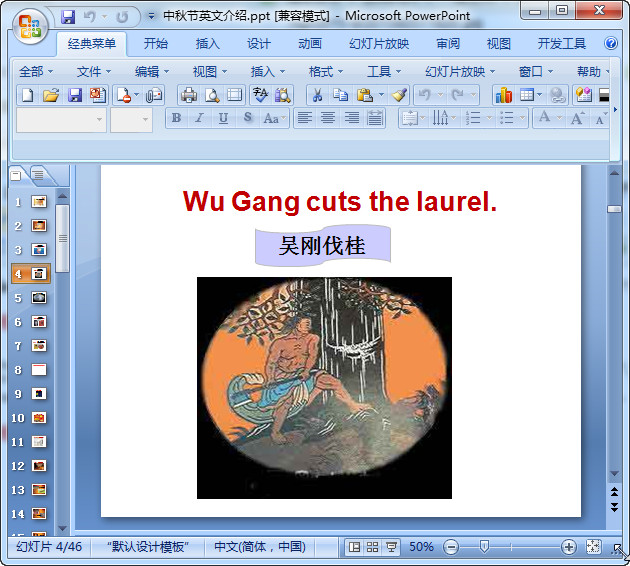Expand the 全部 dropdown menu
This screenshot has width=630, height=566.
pyautogui.click(x=36, y=72)
